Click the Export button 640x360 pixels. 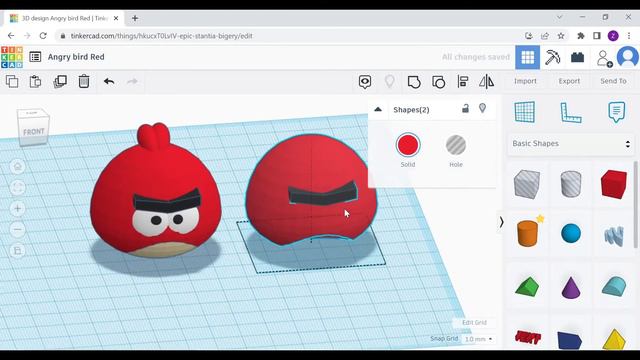click(x=569, y=81)
